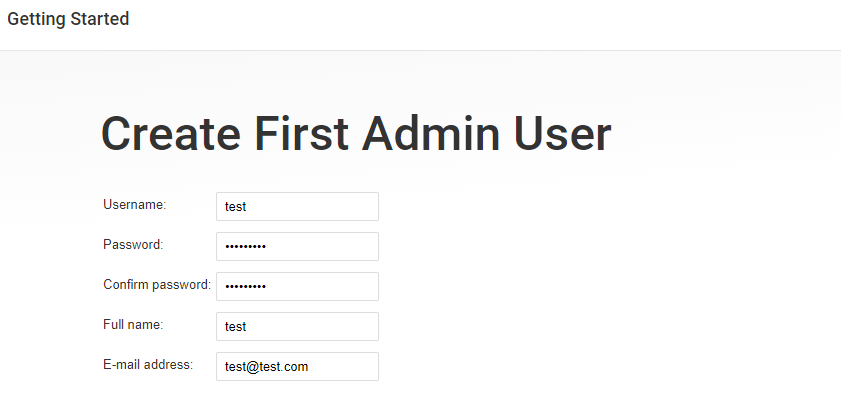841x413 pixels.
Task: Click the Username input field
Action: tap(297, 207)
